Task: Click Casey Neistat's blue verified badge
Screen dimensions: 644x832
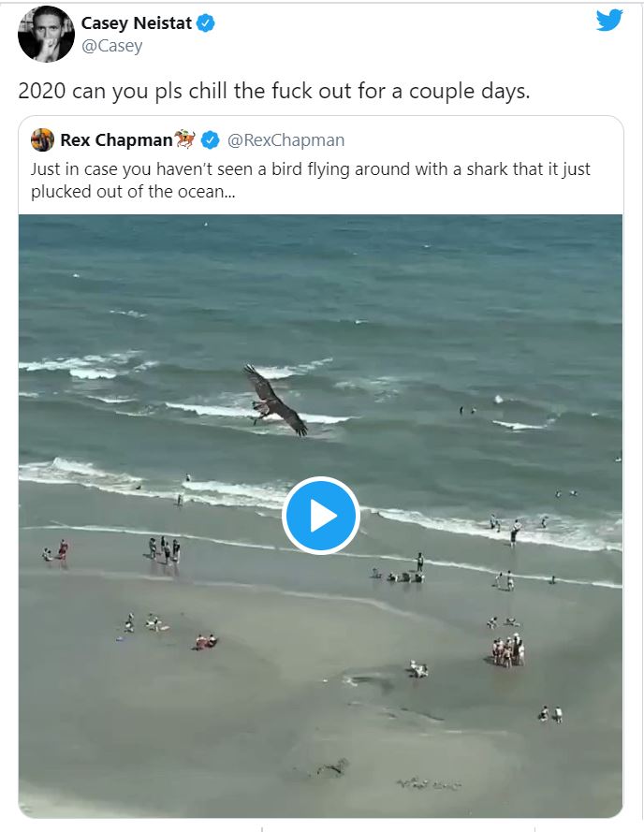Action: pyautogui.click(x=205, y=23)
